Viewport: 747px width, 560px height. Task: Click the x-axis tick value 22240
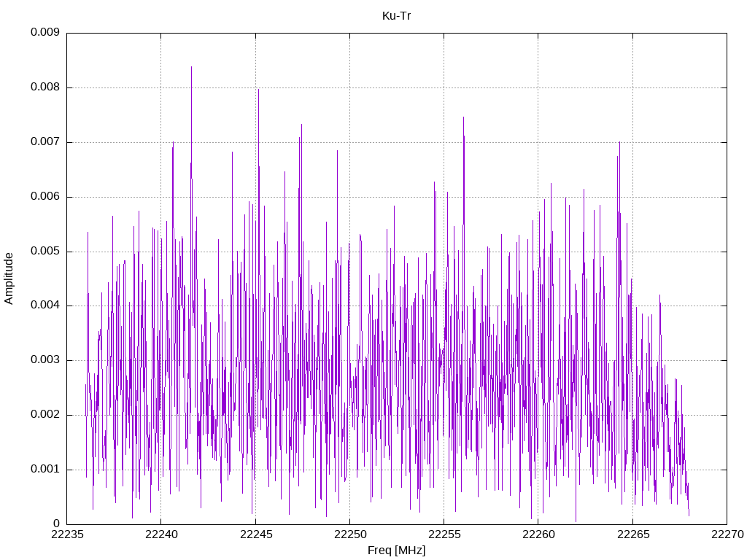pyautogui.click(x=161, y=534)
